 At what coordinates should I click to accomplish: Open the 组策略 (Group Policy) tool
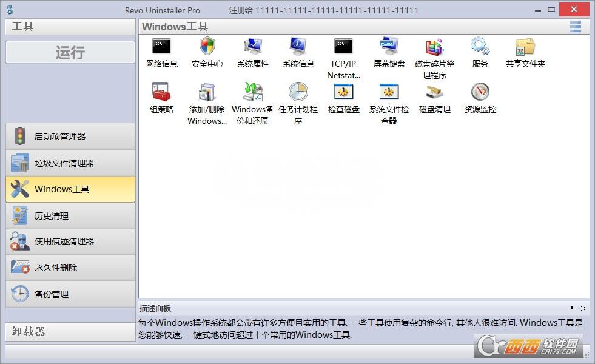click(161, 96)
